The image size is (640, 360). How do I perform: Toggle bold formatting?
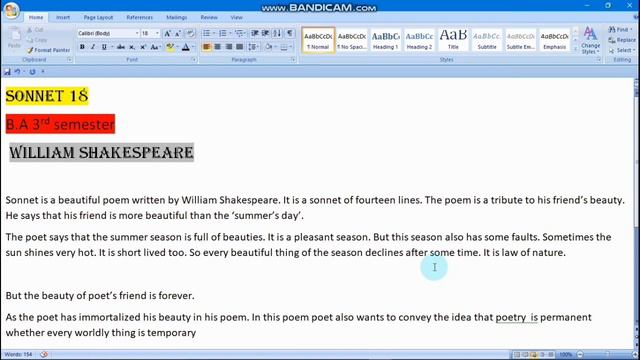coord(82,47)
